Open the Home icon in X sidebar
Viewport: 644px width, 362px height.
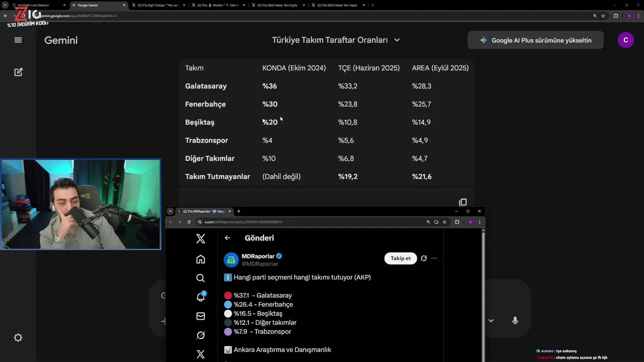[x=200, y=259]
